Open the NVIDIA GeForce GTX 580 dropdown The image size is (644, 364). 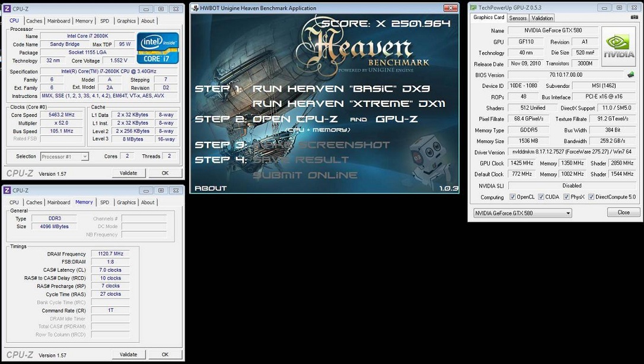coord(522,213)
